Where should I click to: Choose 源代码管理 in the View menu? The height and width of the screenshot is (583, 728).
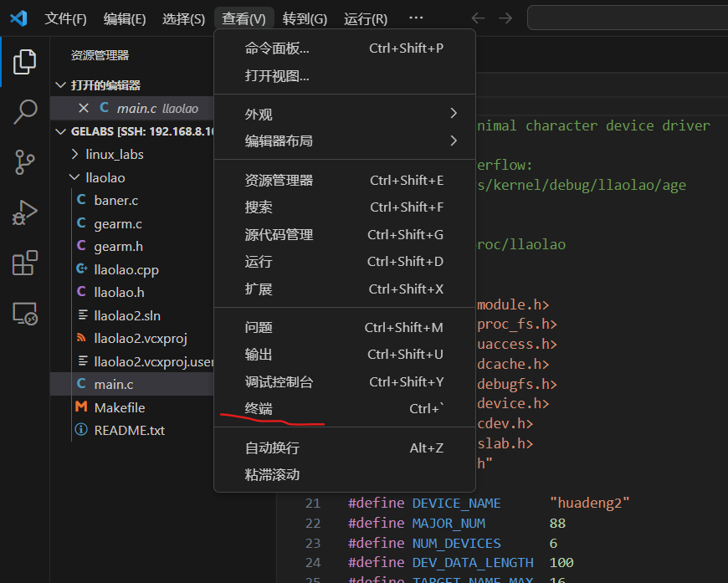[x=345, y=234]
